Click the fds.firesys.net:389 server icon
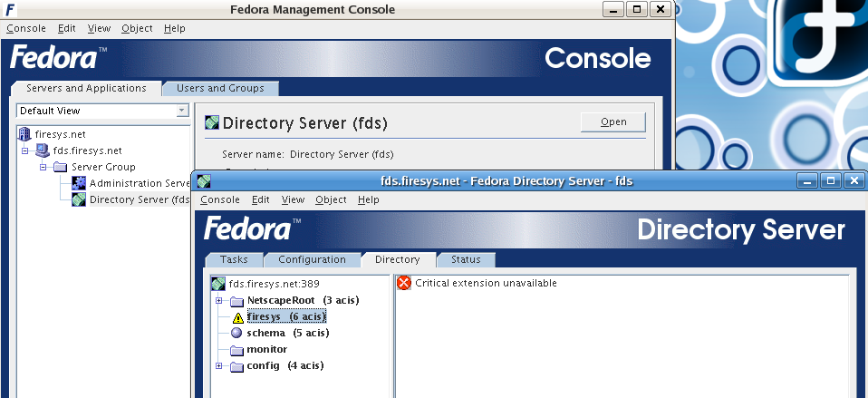 tap(218, 284)
